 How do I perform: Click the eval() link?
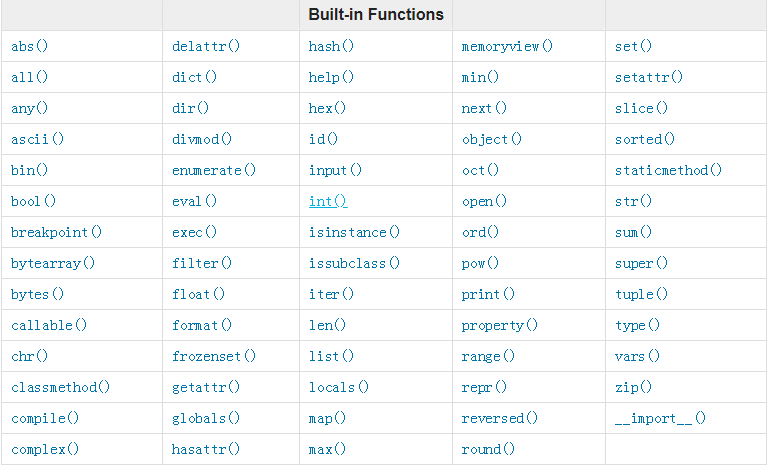click(x=194, y=201)
